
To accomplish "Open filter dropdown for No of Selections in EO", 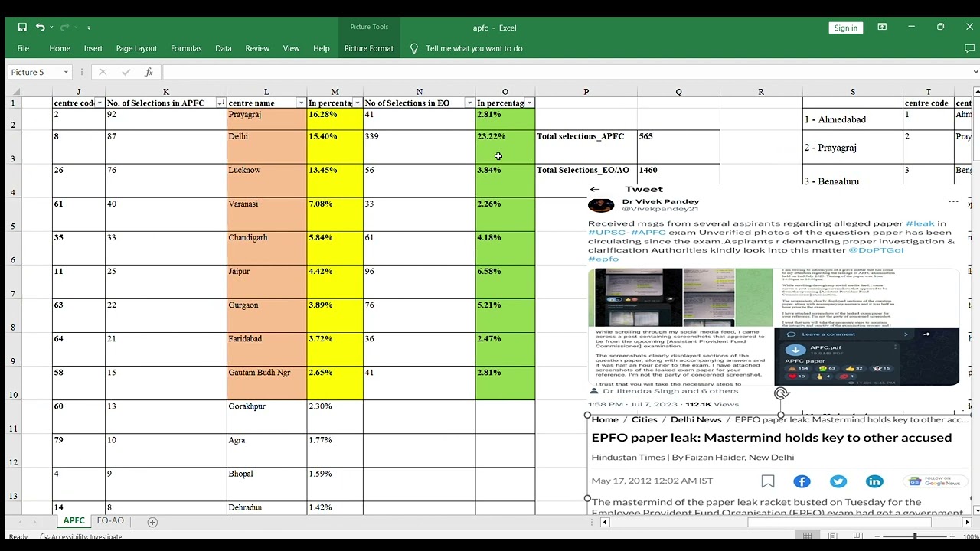I will point(469,103).
